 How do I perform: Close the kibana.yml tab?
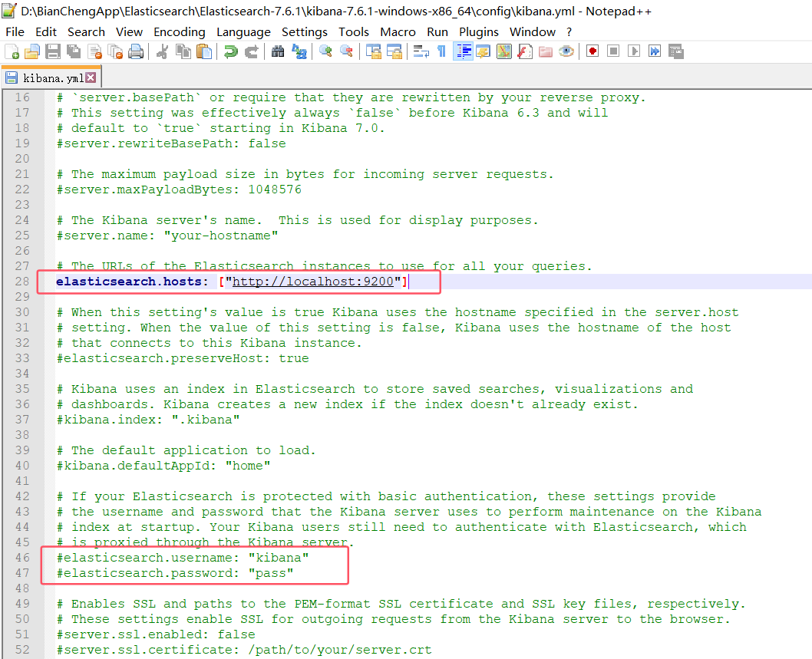pyautogui.click(x=91, y=77)
